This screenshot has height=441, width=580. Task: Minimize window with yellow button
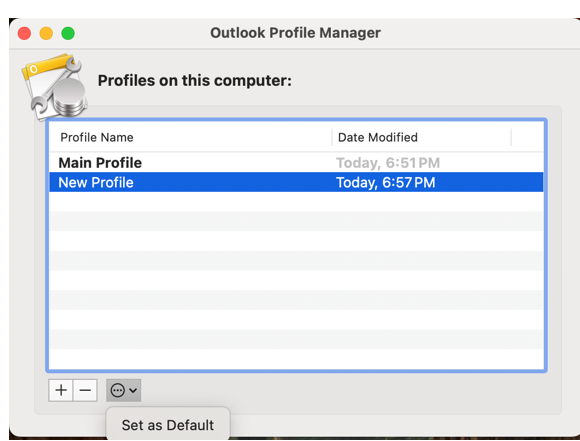(46, 33)
